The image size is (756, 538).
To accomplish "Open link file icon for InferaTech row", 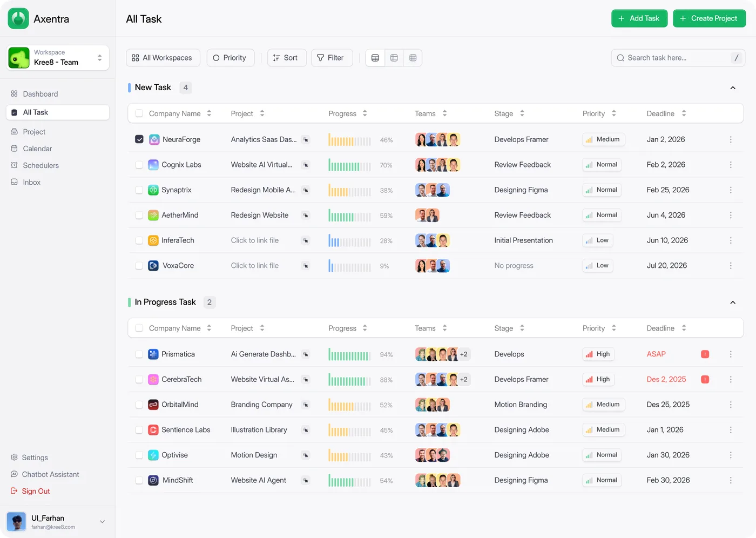I will [306, 241].
